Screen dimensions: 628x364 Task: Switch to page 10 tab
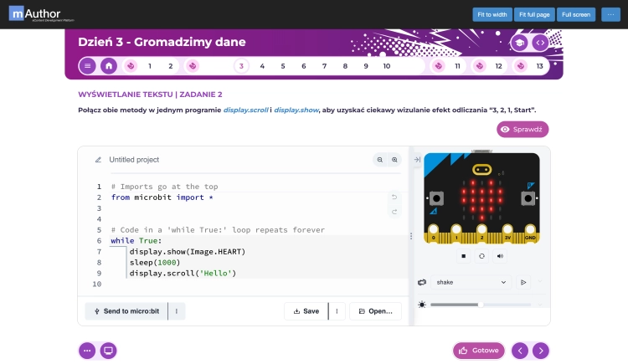click(x=387, y=66)
